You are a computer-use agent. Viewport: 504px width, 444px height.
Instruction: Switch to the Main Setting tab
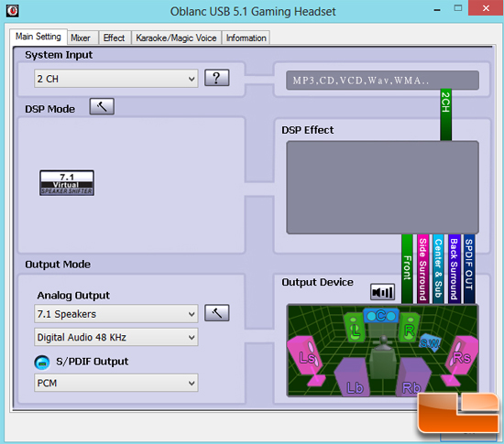(38, 37)
